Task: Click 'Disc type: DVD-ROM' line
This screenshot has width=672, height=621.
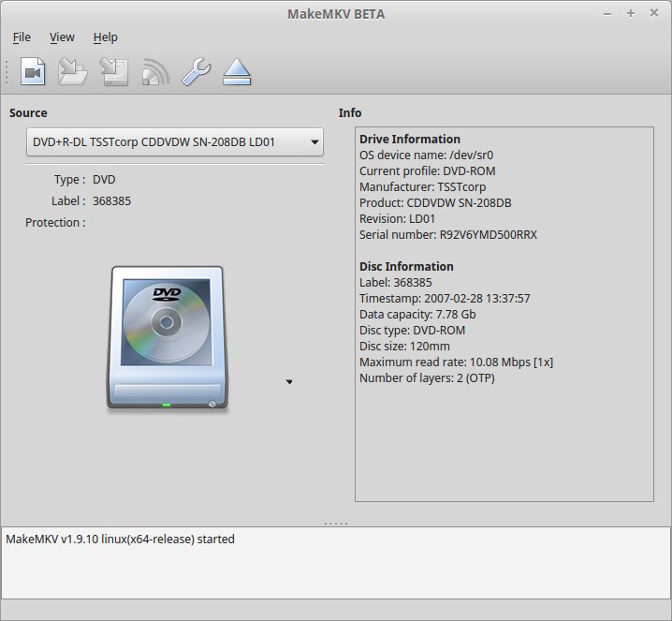Action: (413, 331)
